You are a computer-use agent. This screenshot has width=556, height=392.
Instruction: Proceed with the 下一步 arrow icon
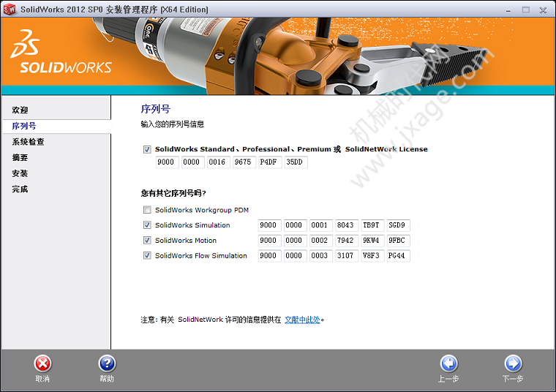point(513,363)
